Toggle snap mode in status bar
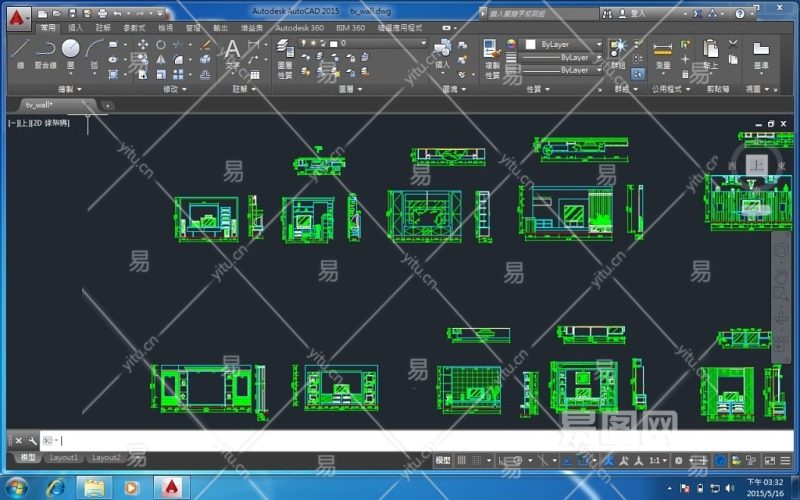Screen dimensions: 800x500 point(477,461)
